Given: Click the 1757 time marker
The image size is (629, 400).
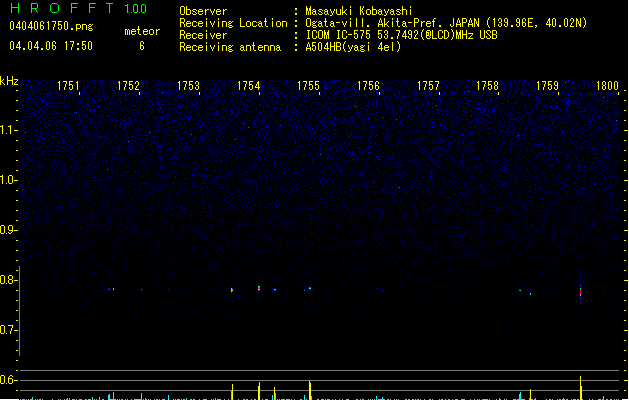Looking at the screenshot, I should tap(428, 86).
